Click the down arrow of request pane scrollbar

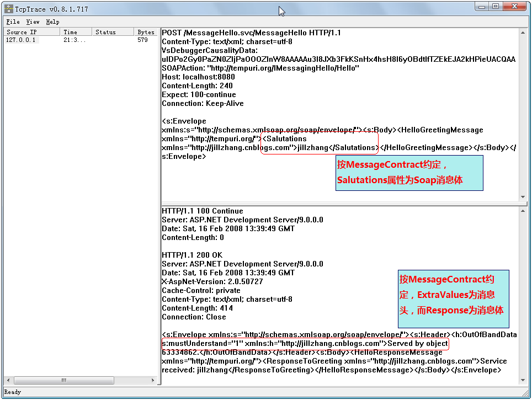523,197
